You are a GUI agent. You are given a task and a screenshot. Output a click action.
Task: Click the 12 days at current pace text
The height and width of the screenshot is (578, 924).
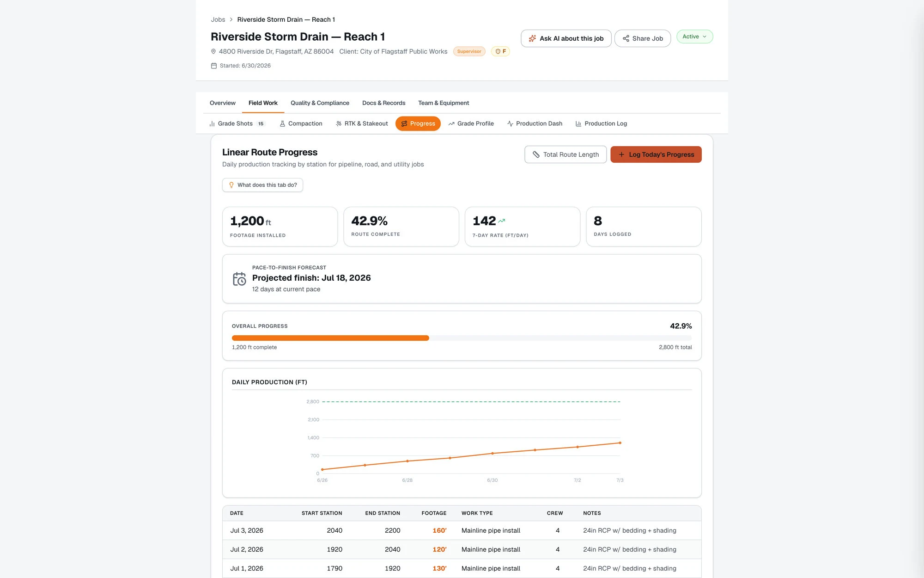coord(286,289)
